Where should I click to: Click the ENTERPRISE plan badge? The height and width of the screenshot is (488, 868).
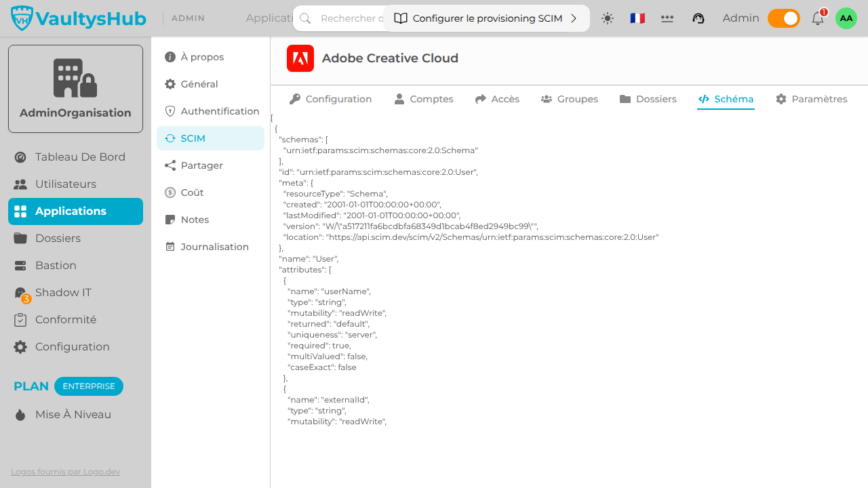coord(89,386)
